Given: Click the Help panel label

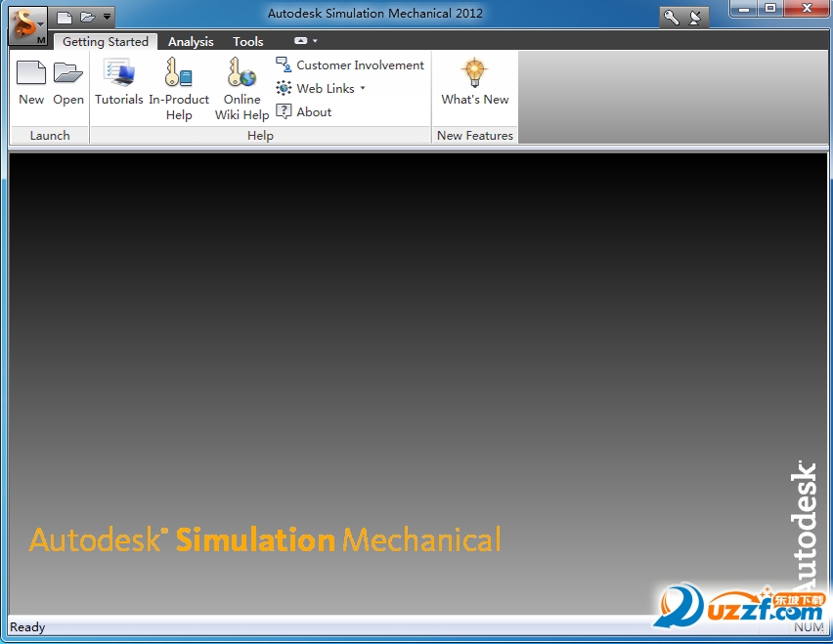Looking at the screenshot, I should pos(260,136).
